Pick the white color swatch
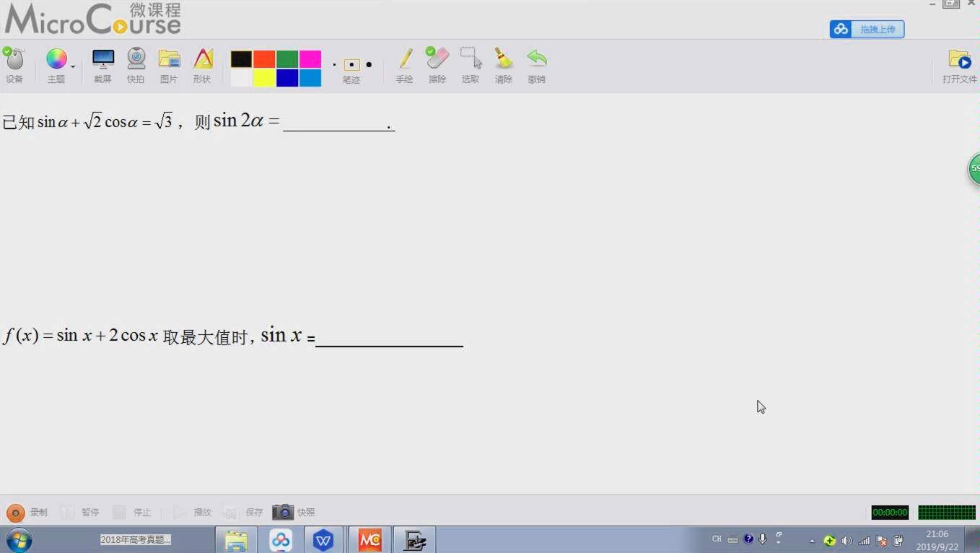 click(241, 78)
